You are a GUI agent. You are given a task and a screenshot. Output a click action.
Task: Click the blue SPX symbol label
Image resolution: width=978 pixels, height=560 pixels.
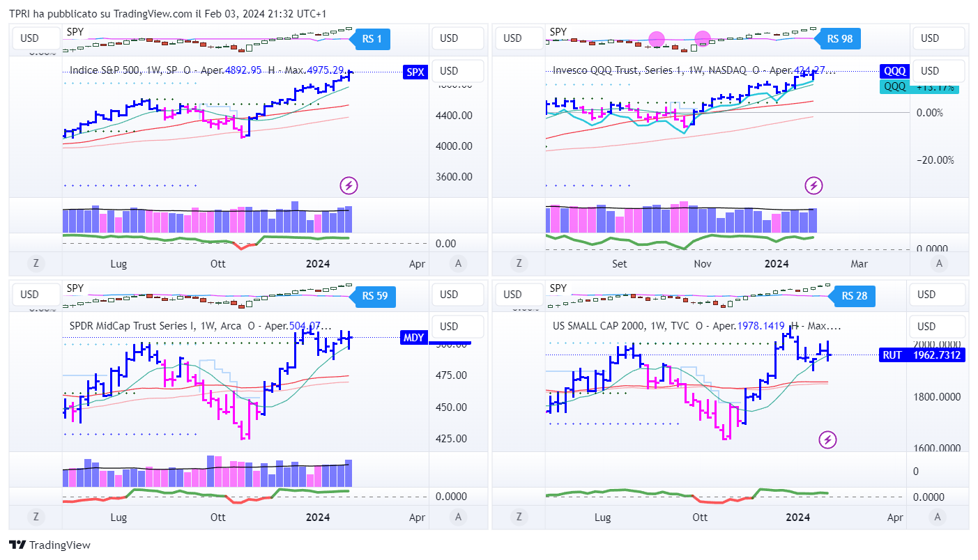[x=415, y=72]
